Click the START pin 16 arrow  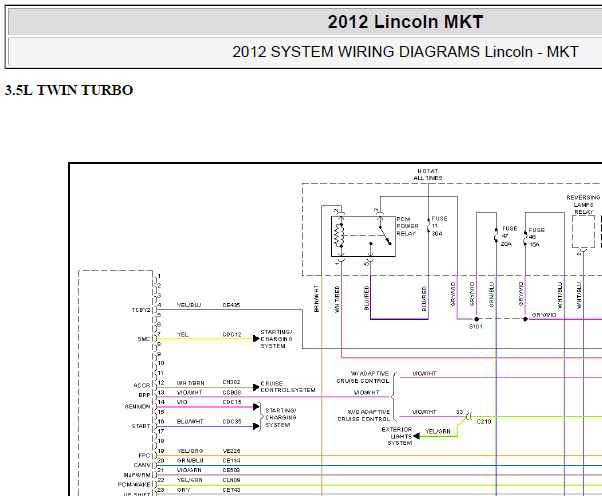tap(256, 426)
